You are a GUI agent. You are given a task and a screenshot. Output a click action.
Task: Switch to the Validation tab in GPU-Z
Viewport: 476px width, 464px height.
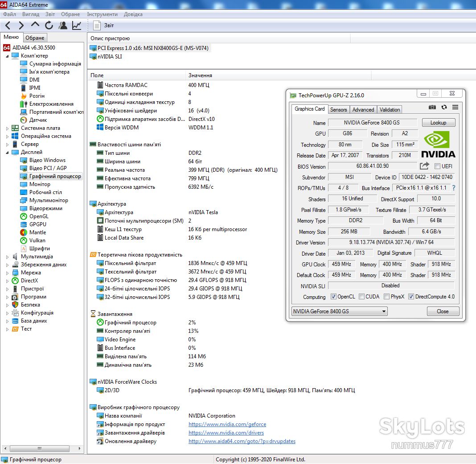pyautogui.click(x=390, y=110)
